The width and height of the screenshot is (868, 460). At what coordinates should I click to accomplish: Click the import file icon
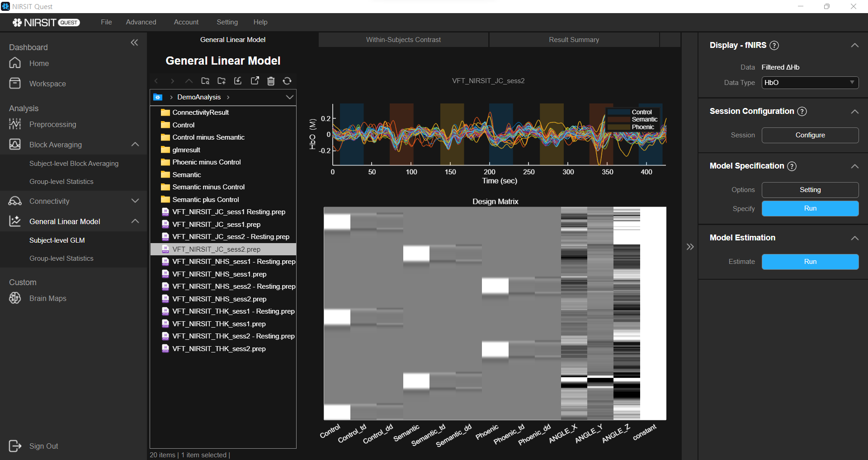pyautogui.click(x=238, y=81)
